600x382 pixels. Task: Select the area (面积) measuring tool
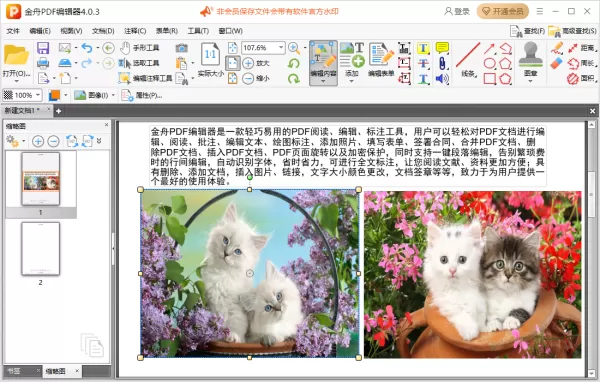coord(581,78)
